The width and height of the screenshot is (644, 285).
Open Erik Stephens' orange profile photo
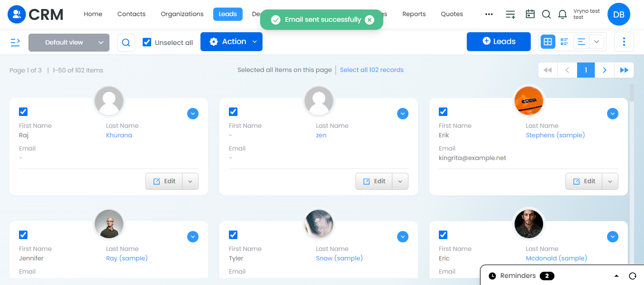click(529, 100)
